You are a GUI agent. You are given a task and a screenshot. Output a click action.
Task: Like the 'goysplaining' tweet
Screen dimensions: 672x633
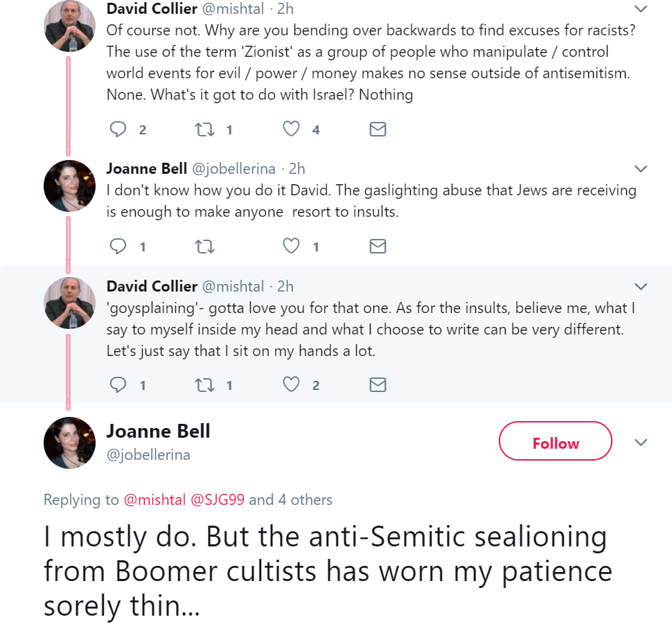pyautogui.click(x=292, y=385)
